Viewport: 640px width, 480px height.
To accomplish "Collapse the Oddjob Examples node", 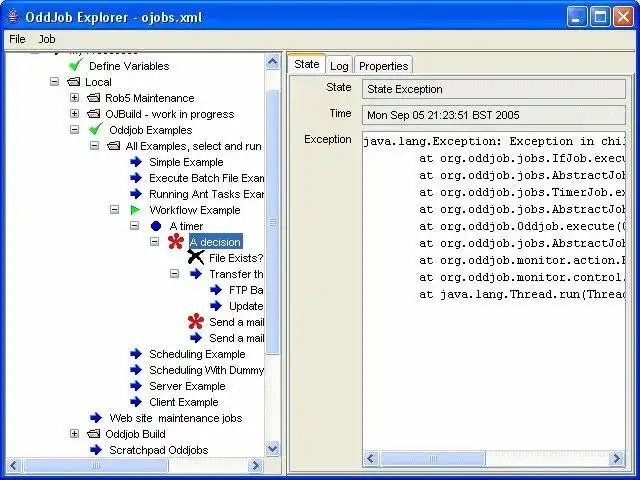I will tap(74, 129).
